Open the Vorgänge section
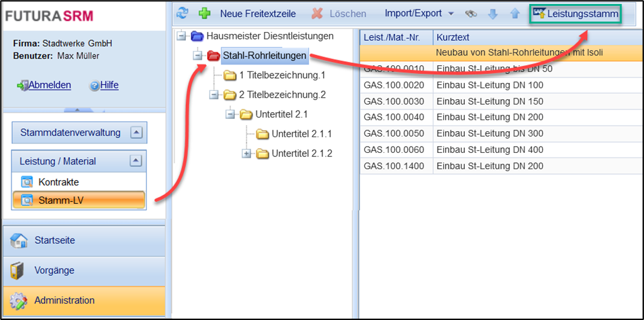Screen dimensions: 644x320 [54, 270]
